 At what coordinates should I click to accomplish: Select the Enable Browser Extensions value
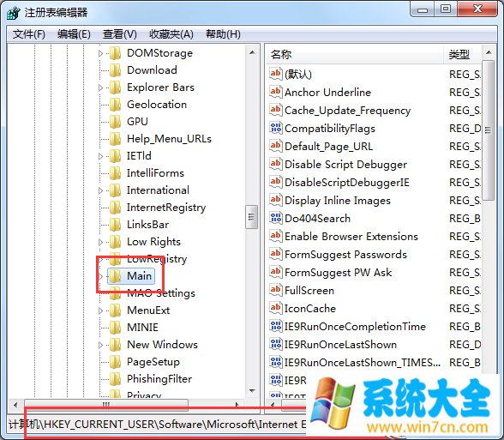coord(351,237)
